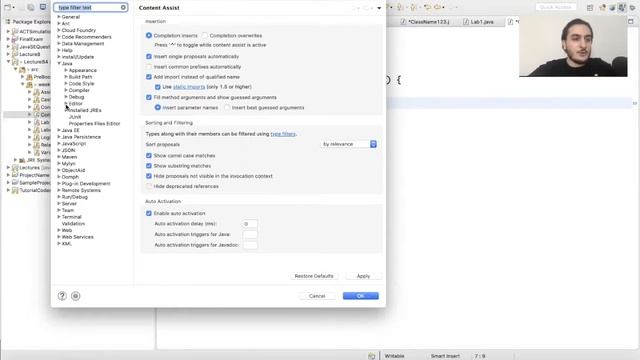
Task: Select Appearance under Java preferences
Action: (82, 70)
